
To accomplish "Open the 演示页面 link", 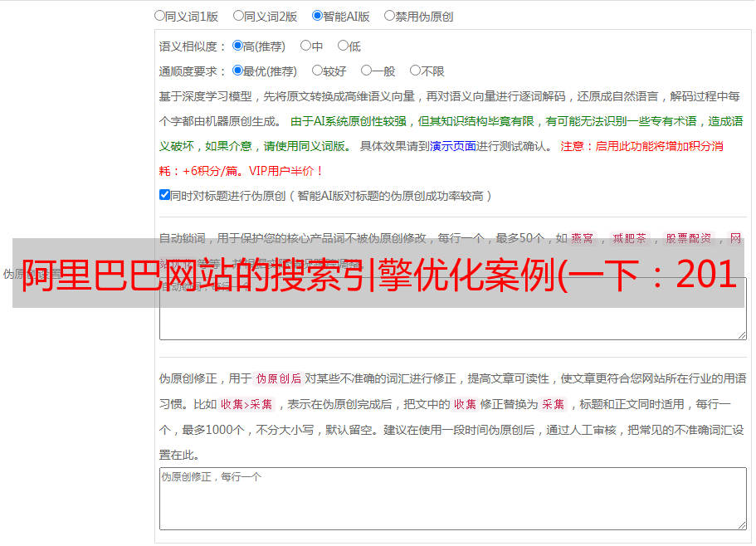I will coord(452,146).
